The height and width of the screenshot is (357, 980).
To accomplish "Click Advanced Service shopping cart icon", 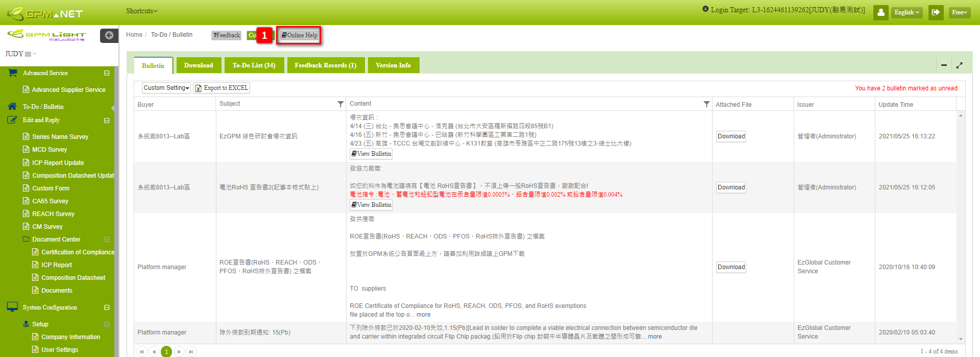I will 13,73.
